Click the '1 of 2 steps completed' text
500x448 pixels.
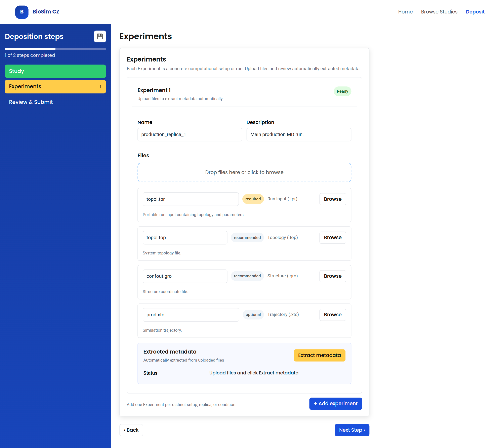point(30,55)
